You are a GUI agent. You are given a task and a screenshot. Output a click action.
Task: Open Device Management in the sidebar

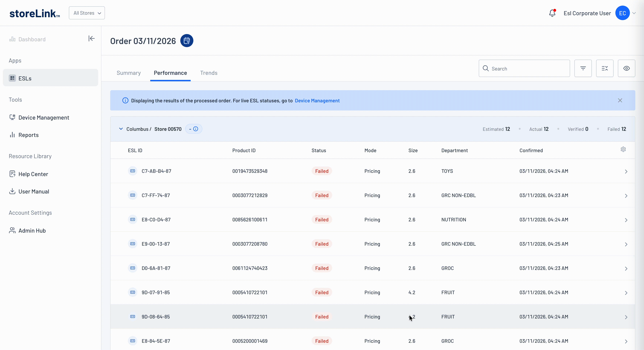[44, 118]
